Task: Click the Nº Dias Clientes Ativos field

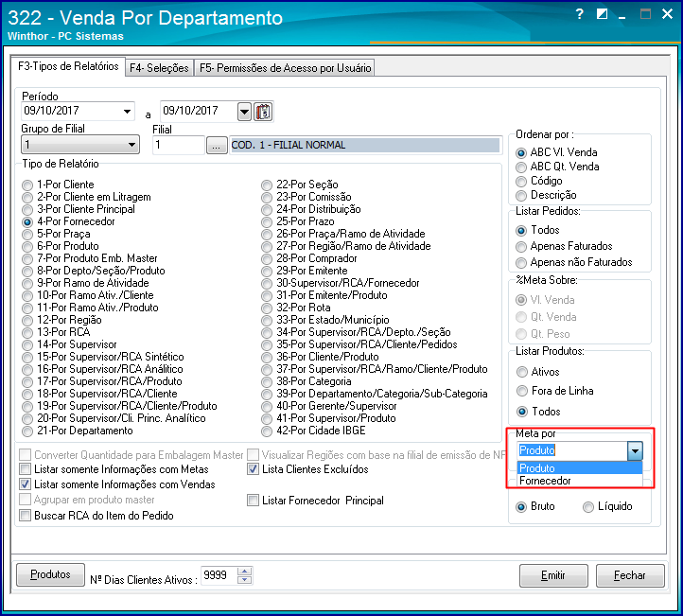Action: coord(219,575)
